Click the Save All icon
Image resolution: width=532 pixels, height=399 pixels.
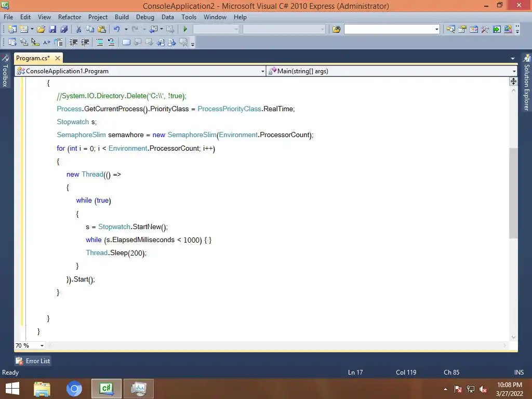pyautogui.click(x=64, y=29)
